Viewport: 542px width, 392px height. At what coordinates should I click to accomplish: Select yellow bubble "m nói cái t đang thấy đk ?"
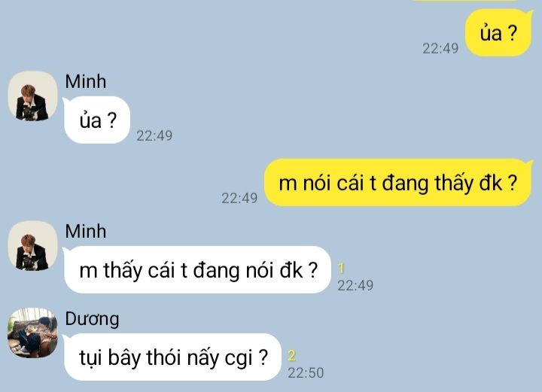point(397,182)
